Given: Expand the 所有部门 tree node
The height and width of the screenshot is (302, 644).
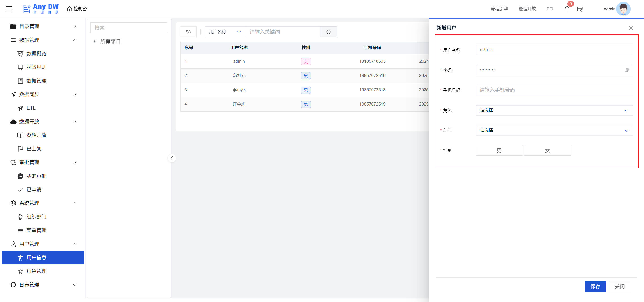Looking at the screenshot, I should pos(95,42).
